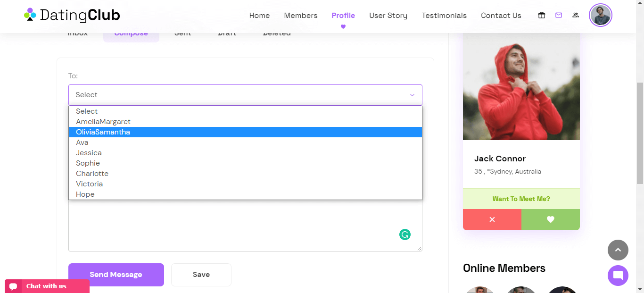
Task: Click the Send Message button
Action: [x=116, y=275]
